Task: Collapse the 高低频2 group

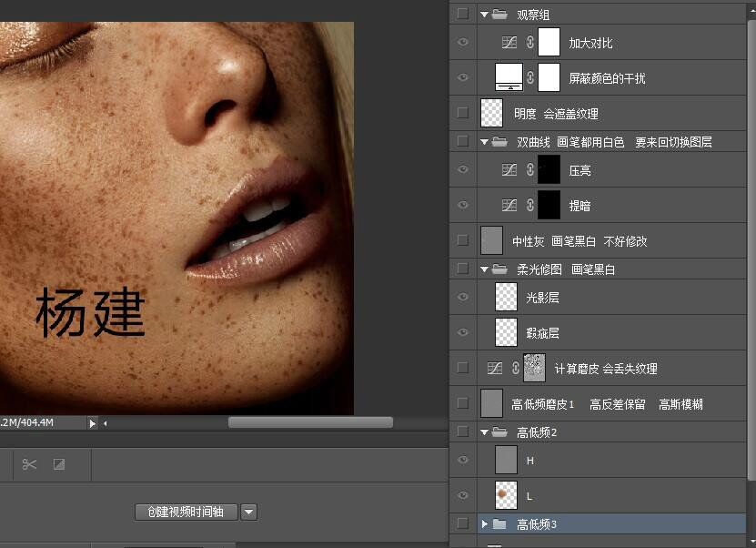Action: 485,432
